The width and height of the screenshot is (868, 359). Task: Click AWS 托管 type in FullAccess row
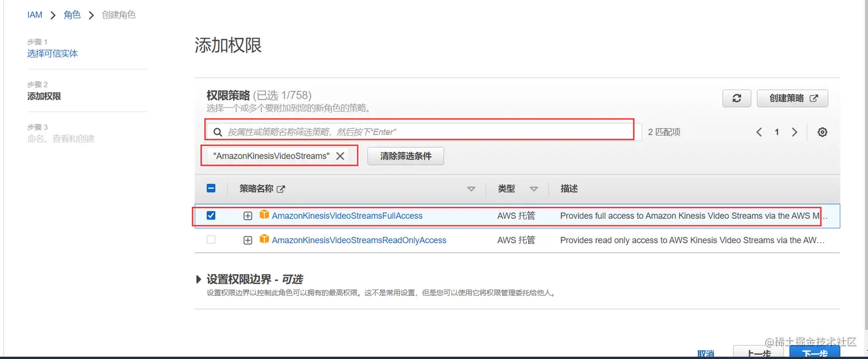coord(516,216)
